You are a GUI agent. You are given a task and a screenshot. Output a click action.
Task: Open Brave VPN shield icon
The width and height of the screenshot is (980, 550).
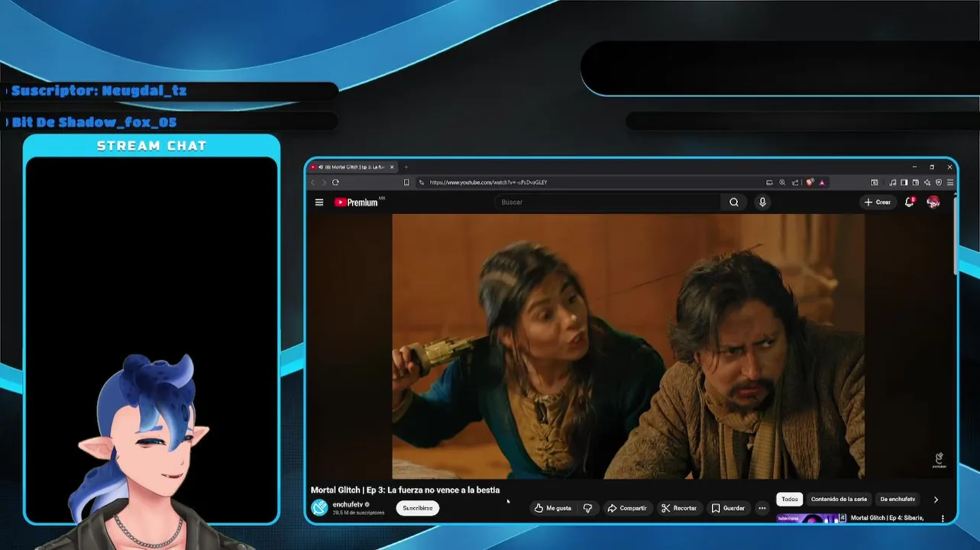point(939,183)
